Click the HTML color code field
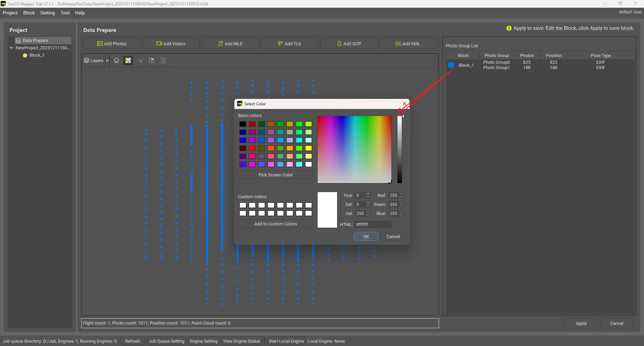This screenshot has height=346, width=644. (x=373, y=224)
